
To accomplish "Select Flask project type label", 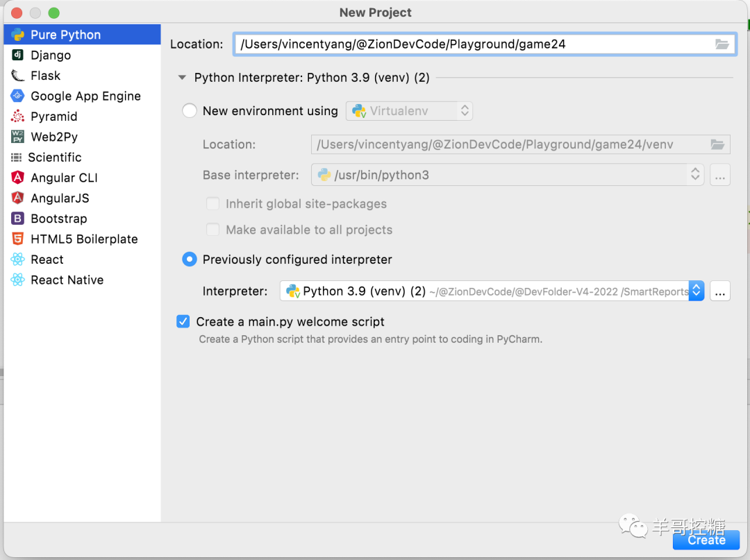I will pyautogui.click(x=45, y=76).
